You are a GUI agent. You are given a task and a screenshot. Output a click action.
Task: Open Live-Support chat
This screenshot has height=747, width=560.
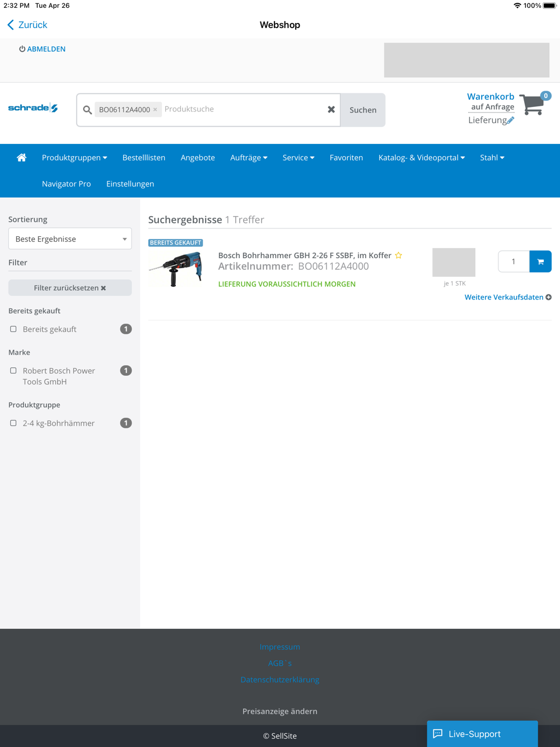[x=482, y=734]
